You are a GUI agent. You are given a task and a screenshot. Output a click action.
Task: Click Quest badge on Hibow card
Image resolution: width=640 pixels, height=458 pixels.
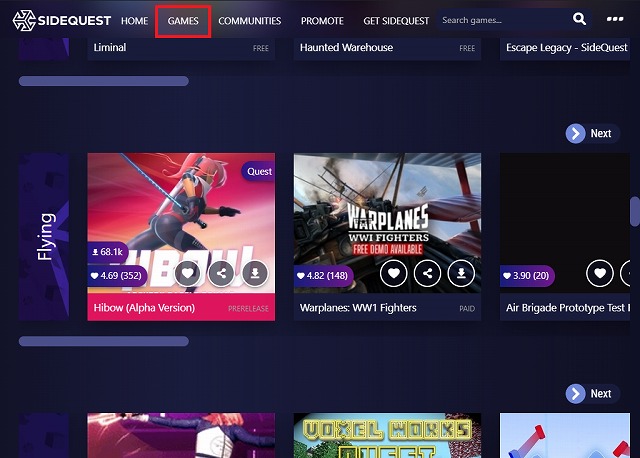(259, 171)
